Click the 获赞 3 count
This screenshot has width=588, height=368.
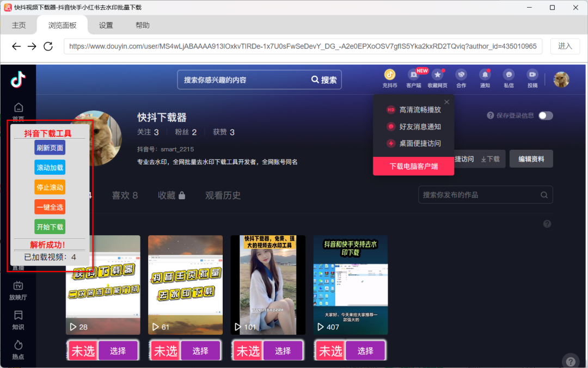224,132
